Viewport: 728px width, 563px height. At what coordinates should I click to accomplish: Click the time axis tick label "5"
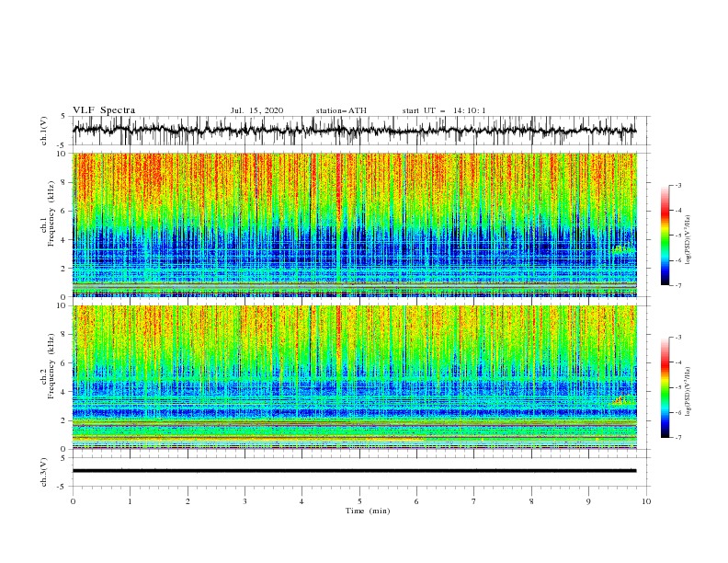coord(359,501)
